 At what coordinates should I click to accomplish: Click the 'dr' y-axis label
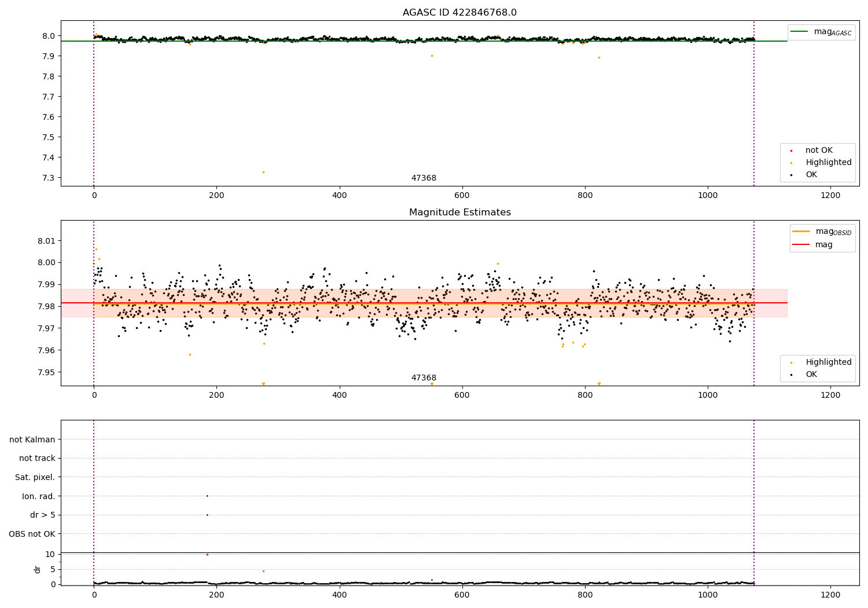pyautogui.click(x=38, y=569)
